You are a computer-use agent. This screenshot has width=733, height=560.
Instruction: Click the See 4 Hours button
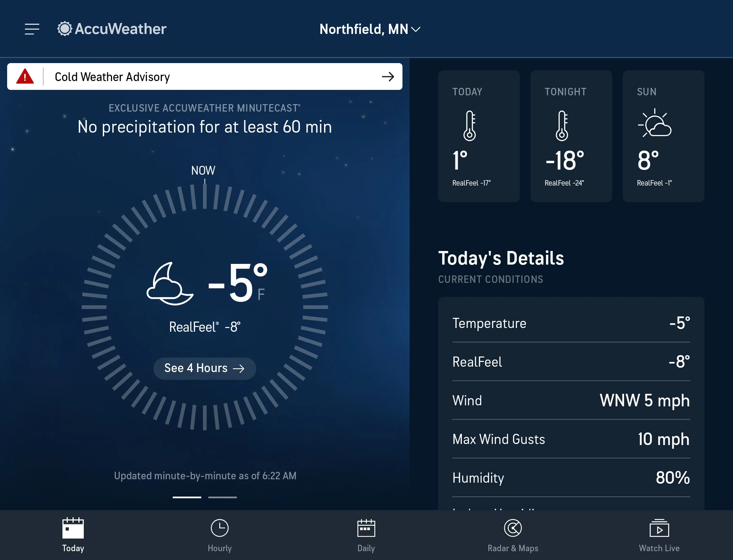(205, 368)
